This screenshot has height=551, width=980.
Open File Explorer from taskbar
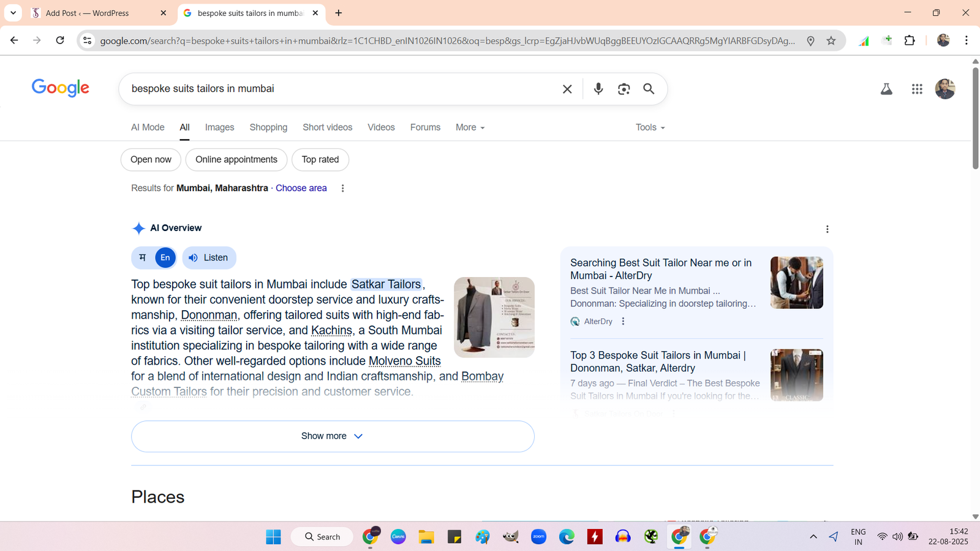[426, 537]
